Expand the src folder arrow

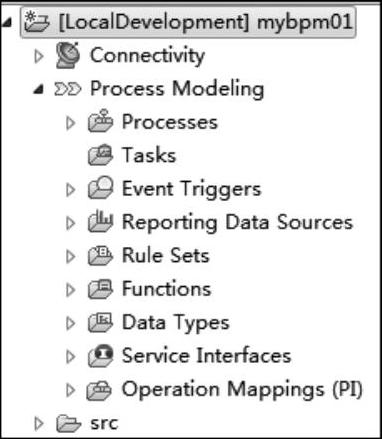pos(39,423)
